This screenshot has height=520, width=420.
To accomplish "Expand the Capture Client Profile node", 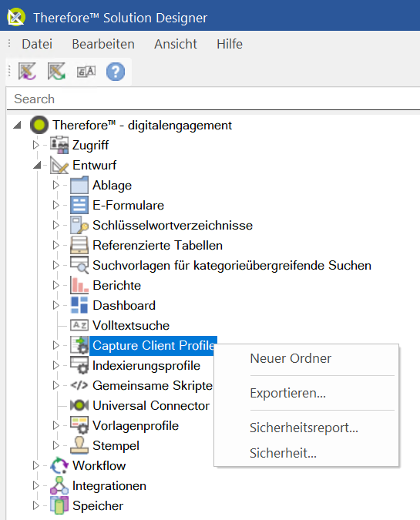I will [55, 345].
